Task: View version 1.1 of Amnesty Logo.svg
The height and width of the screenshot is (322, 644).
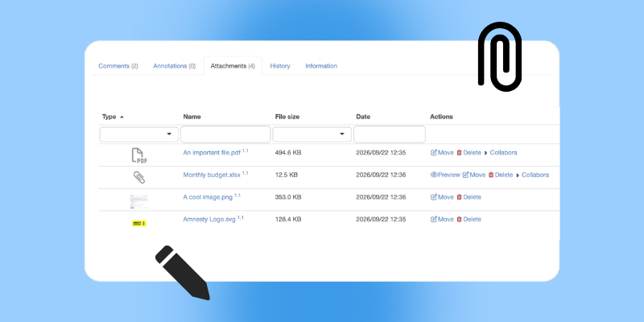Action: (x=240, y=217)
